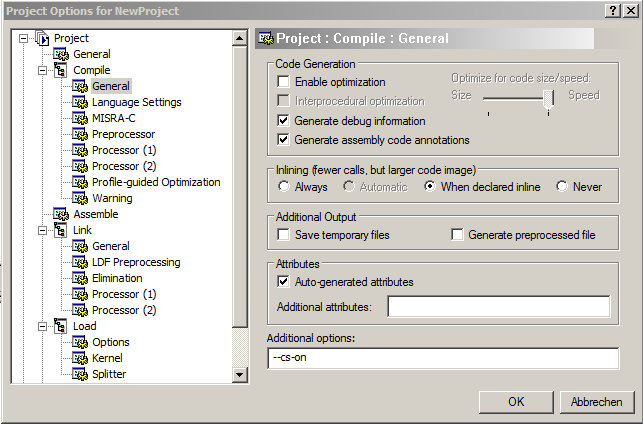Click the Assemble settings icon

pos(61,214)
